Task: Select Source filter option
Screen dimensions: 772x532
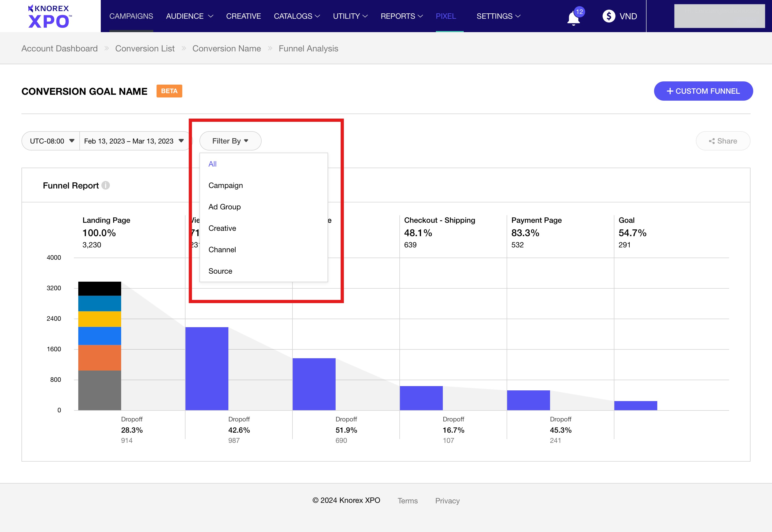Action: coord(220,271)
